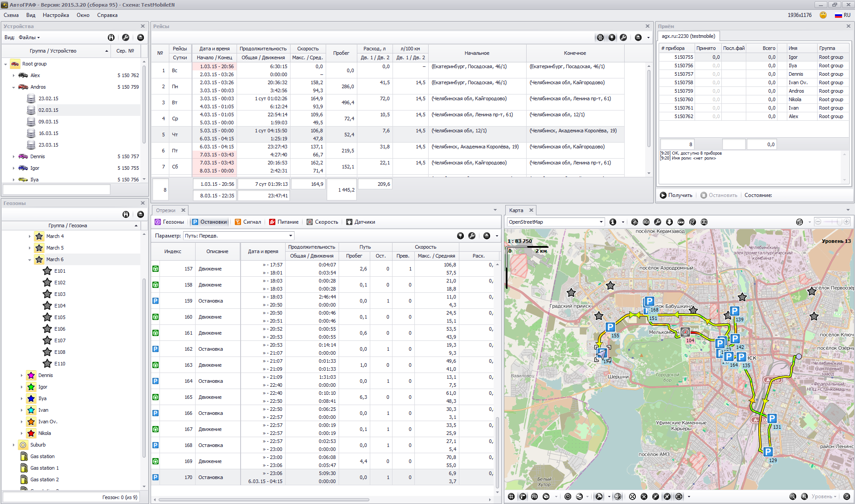Open the Уровень level dropdown
Viewport: 855px width, 504px height.
click(824, 496)
